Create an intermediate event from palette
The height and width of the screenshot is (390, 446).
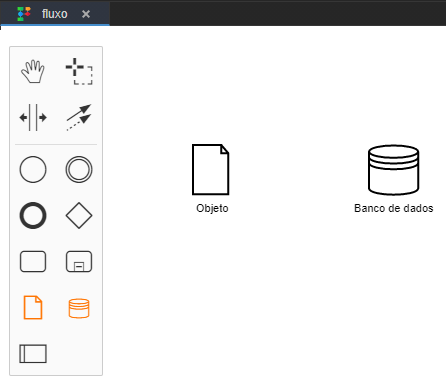tap(79, 170)
